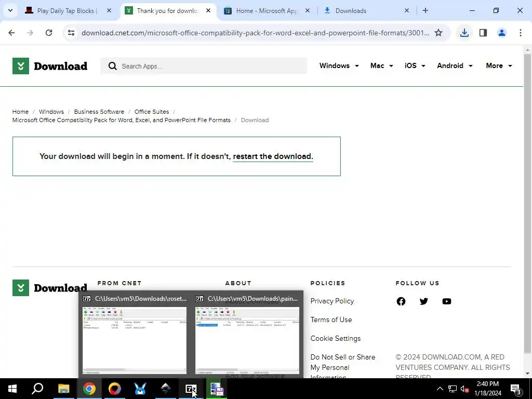
Task: Click the network icon in tray
Action: [x=453, y=389]
